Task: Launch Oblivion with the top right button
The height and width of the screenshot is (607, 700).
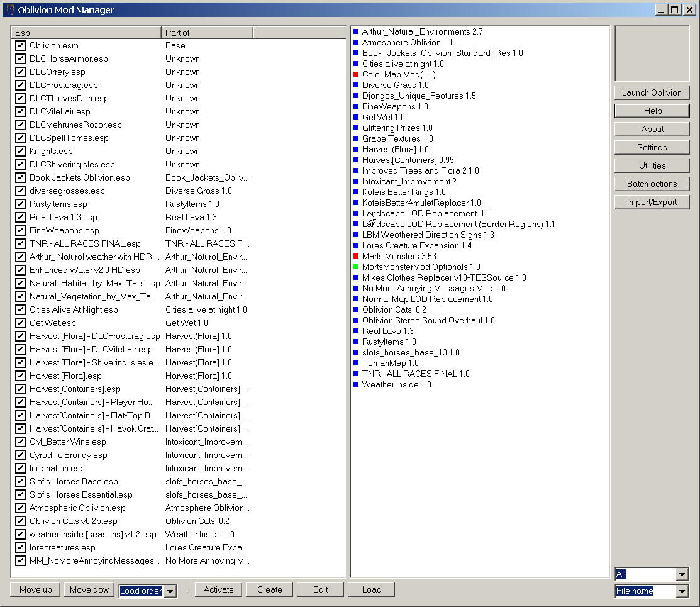Action: tap(652, 92)
